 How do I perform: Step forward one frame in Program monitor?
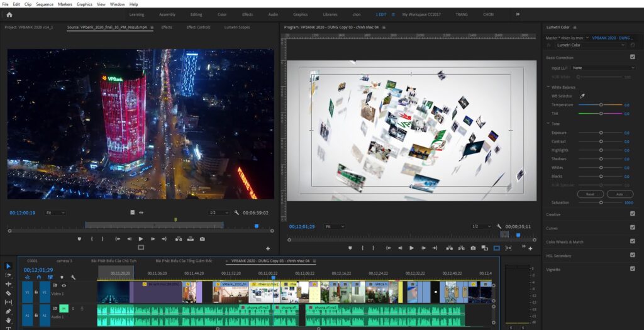coord(423,248)
